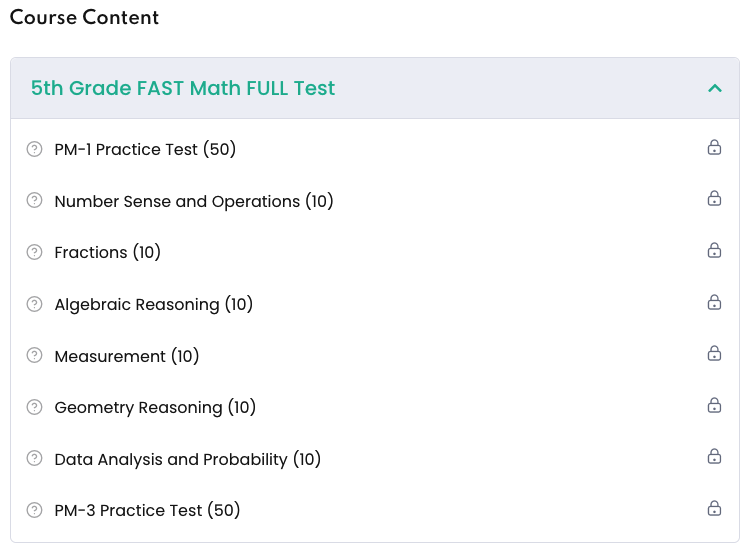Click the 5th Grade FAST Math FULL Test heading

[183, 88]
